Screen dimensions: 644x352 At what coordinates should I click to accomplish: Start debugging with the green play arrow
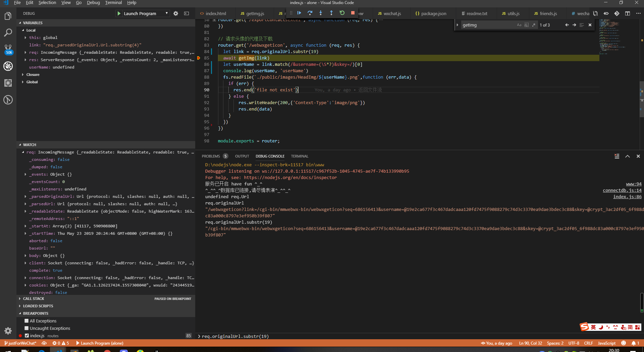(119, 13)
